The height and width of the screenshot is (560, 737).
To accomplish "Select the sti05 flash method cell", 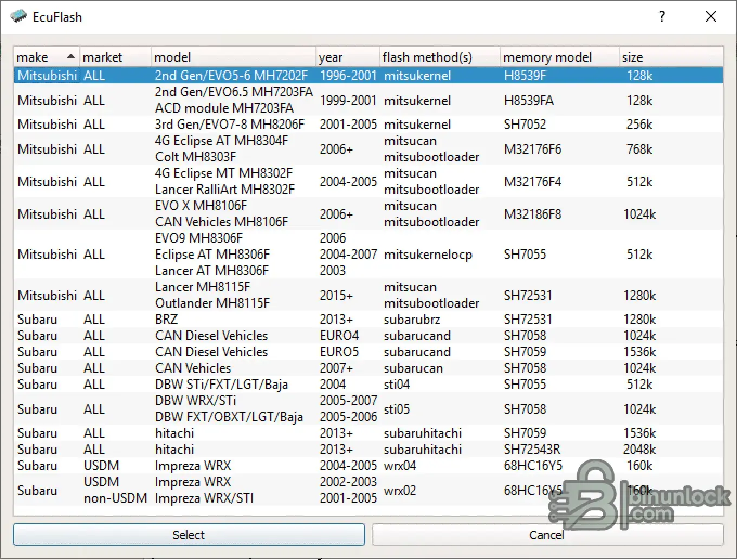I will 397,409.
